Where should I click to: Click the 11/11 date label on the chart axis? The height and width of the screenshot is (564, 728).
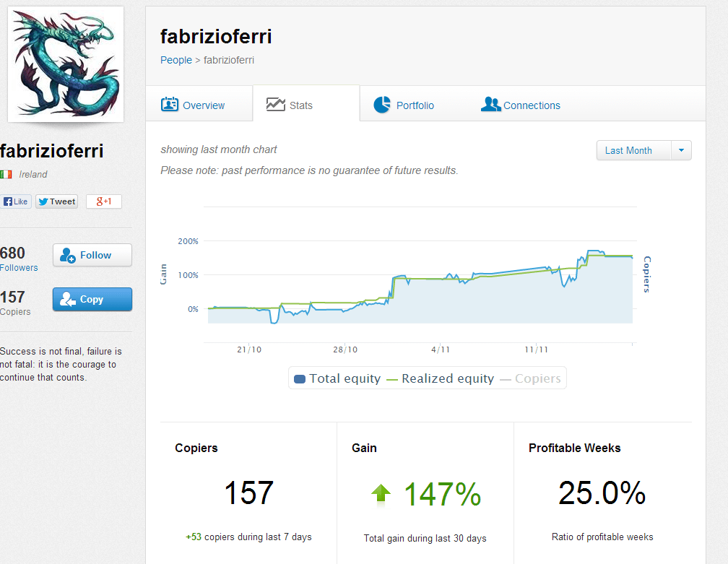tap(536, 350)
